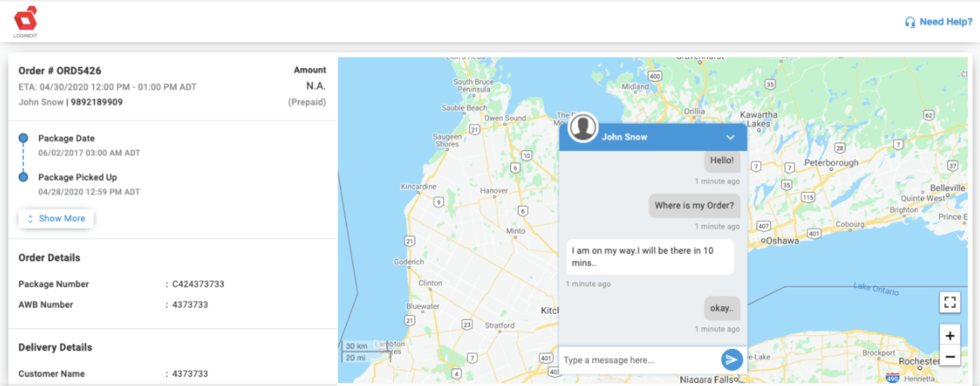Click Package Date 06/02/2017 timestamp
The height and width of the screenshot is (386, 980).
tap(89, 153)
